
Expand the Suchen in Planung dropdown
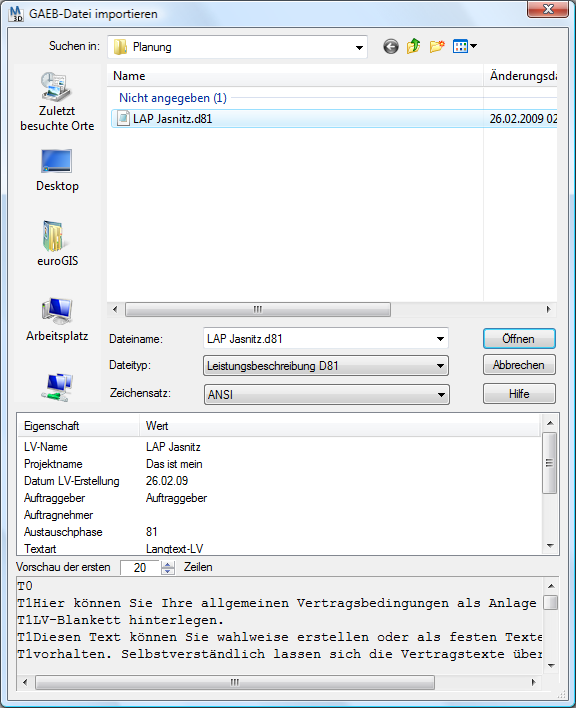click(359, 47)
